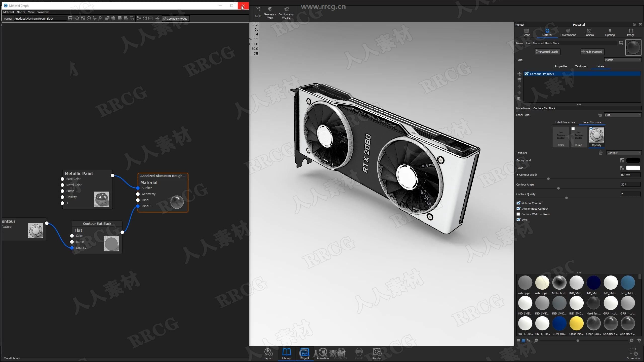Open the Tools icon in main toolbar
The image size is (644, 362).
point(258,12)
